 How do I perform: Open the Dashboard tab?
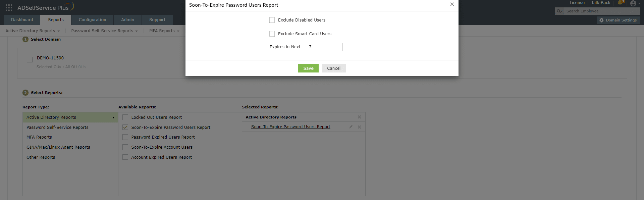coord(22,20)
